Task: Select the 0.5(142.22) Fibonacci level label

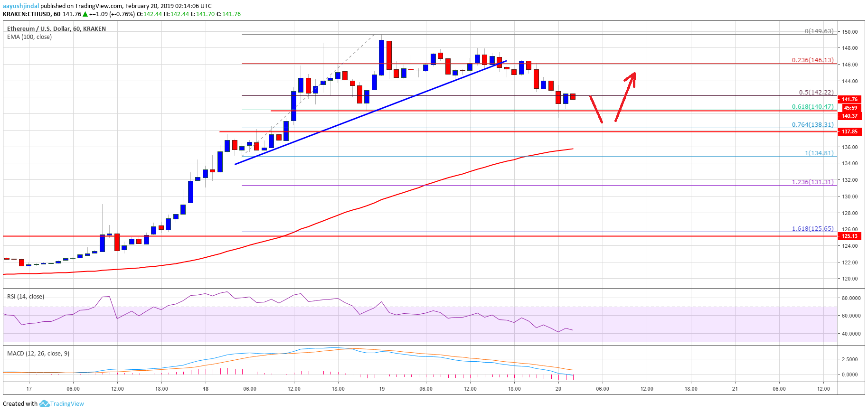Action: pyautogui.click(x=816, y=93)
